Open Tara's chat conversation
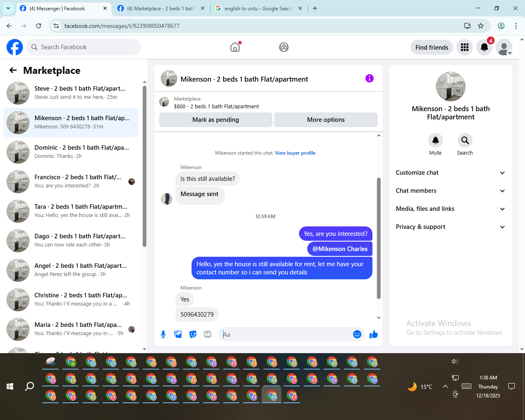This screenshot has width=525, height=420. click(71, 211)
